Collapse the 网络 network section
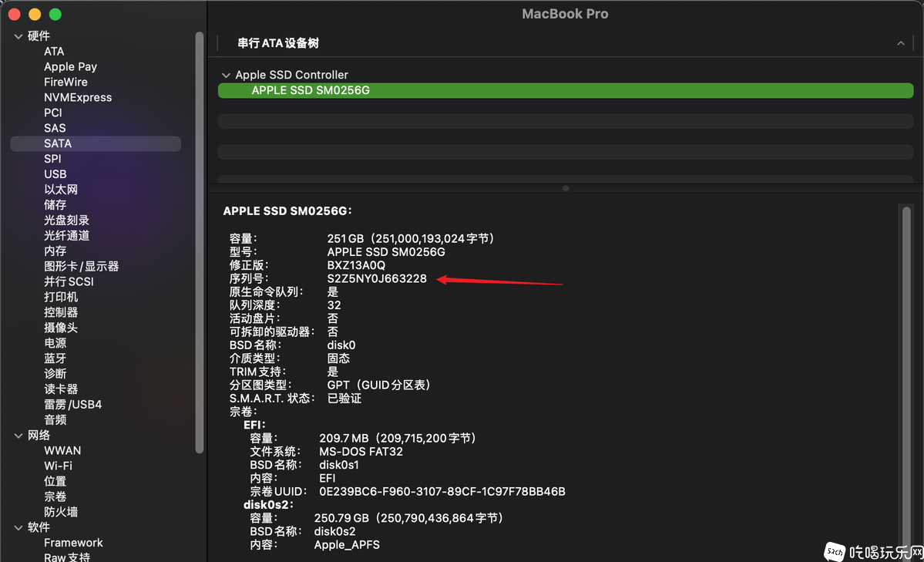 point(18,436)
